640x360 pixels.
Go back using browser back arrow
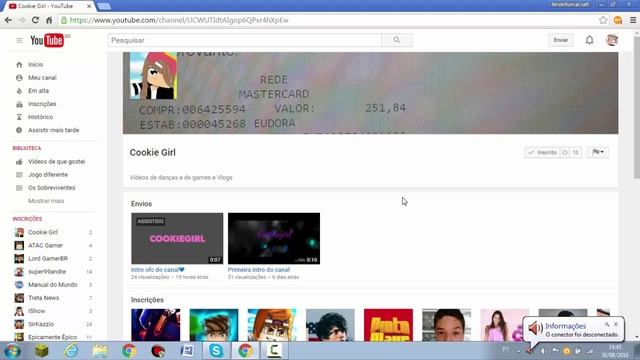click(8, 20)
